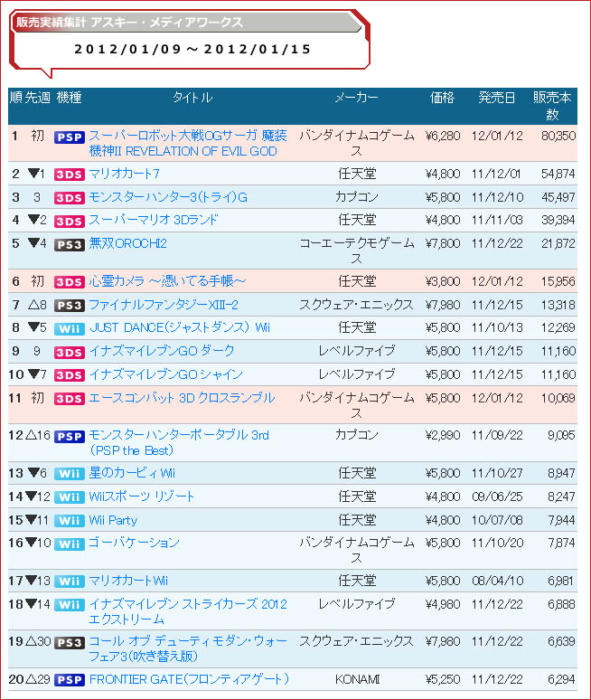Open the Wii Party link
This screenshot has width=591, height=700.
click(113, 520)
